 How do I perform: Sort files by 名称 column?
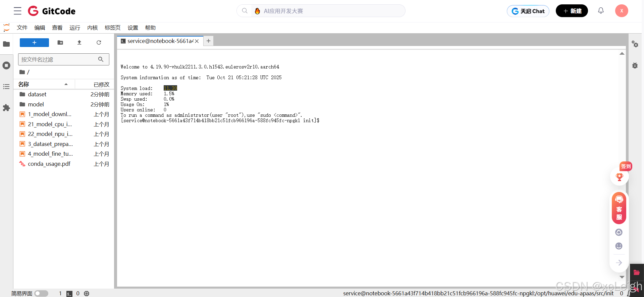(x=44, y=84)
